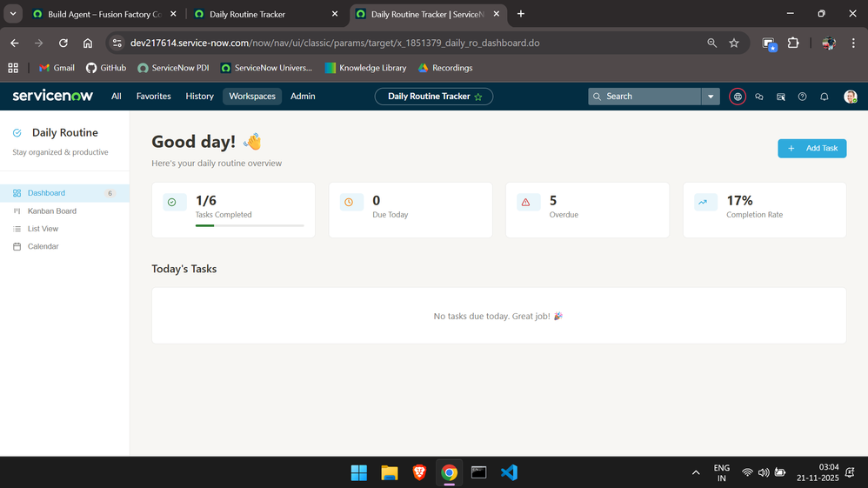The width and height of the screenshot is (868, 488).
Task: Click the icon between chat and help in header
Action: click(x=780, y=97)
